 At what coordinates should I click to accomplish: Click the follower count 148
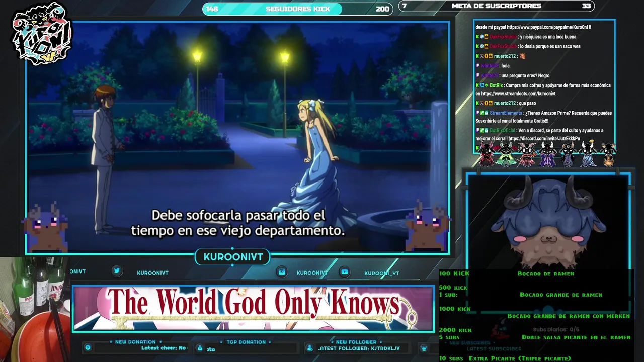point(212,9)
